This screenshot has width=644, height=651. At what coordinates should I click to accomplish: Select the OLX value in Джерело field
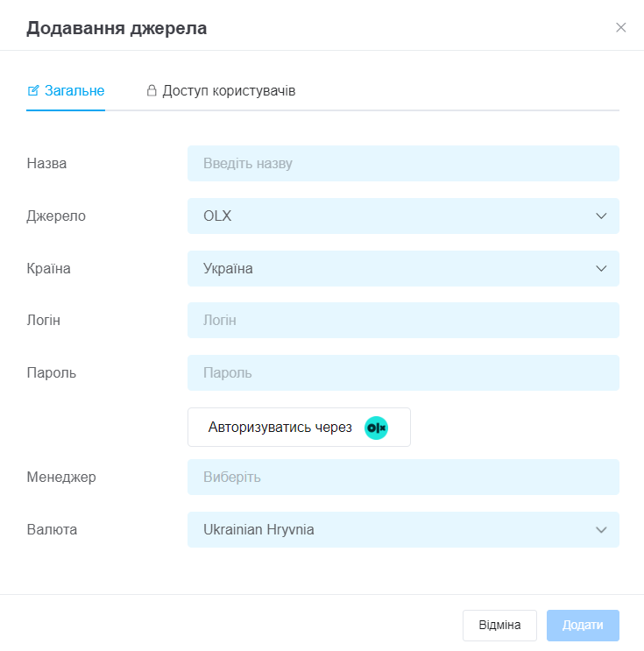click(217, 216)
